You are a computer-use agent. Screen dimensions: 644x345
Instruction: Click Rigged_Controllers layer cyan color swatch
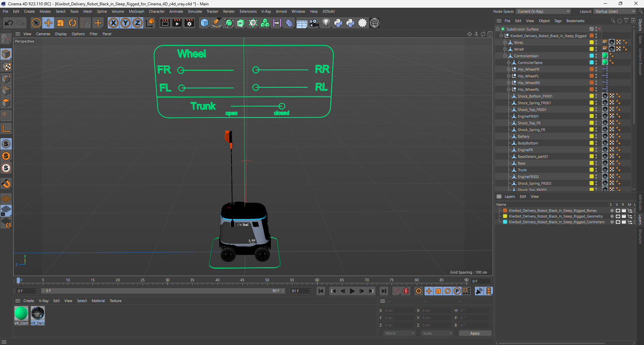pos(505,222)
